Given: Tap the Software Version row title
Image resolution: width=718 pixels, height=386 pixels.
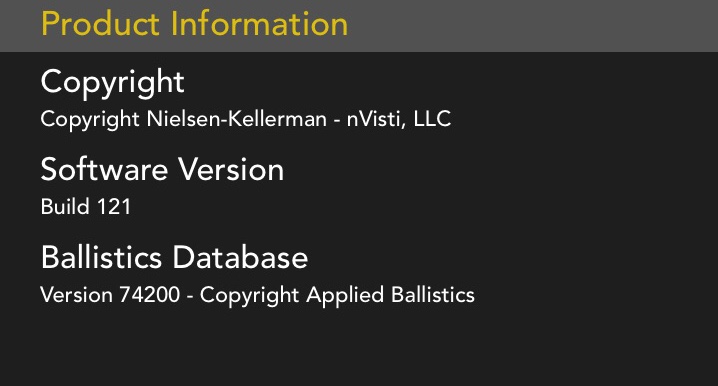Looking at the screenshot, I should click(x=162, y=169).
